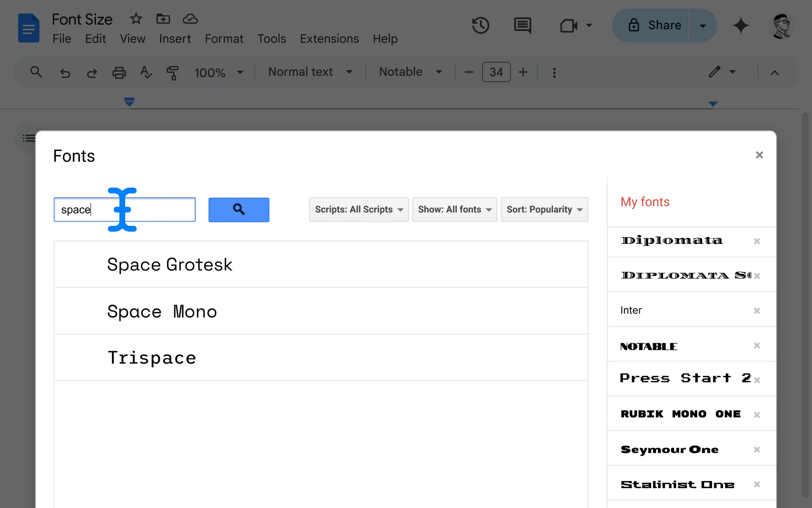Open the editing mode pencil dropdown
Screen dimensions: 812x508
[x=722, y=72]
